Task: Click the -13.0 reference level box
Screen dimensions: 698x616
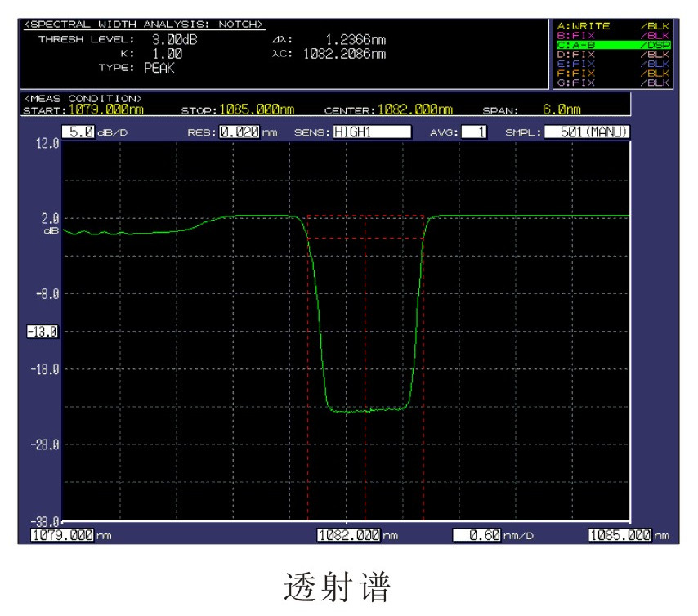Action: pos(43,332)
